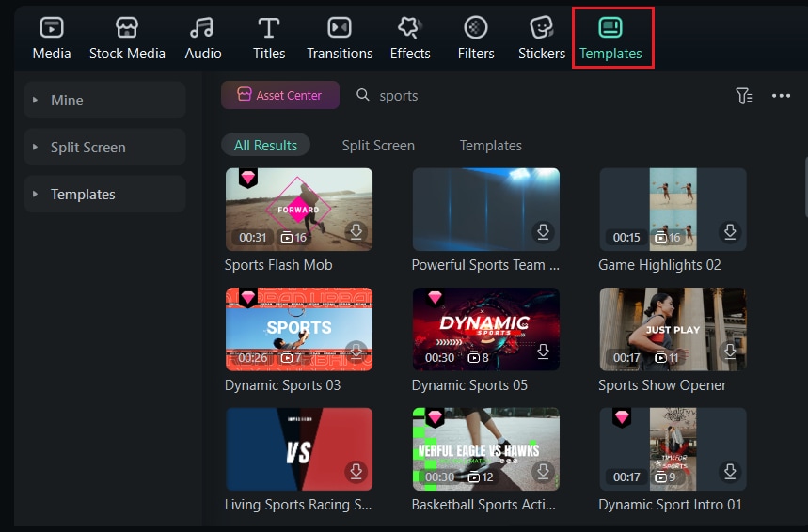Viewport: 808px width, 532px height.
Task: Download the Living Sports Racing template
Action: (356, 472)
